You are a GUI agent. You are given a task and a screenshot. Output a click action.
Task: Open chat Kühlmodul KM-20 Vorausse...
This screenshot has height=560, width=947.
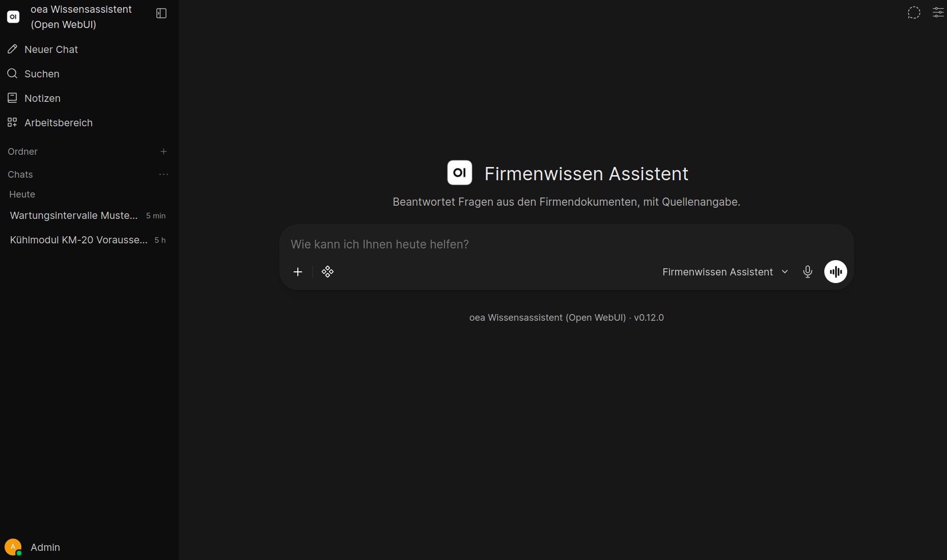tap(88, 240)
